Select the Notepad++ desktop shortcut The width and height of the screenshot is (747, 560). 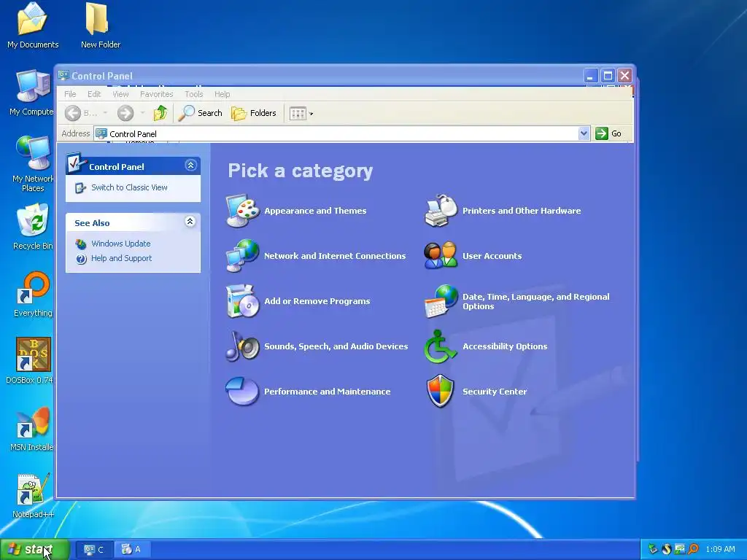34,489
